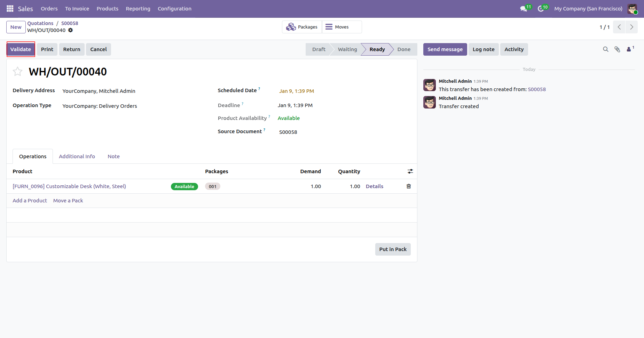Viewport: 644px width, 338px height.
Task: Switch to the Note tab
Action: click(113, 156)
